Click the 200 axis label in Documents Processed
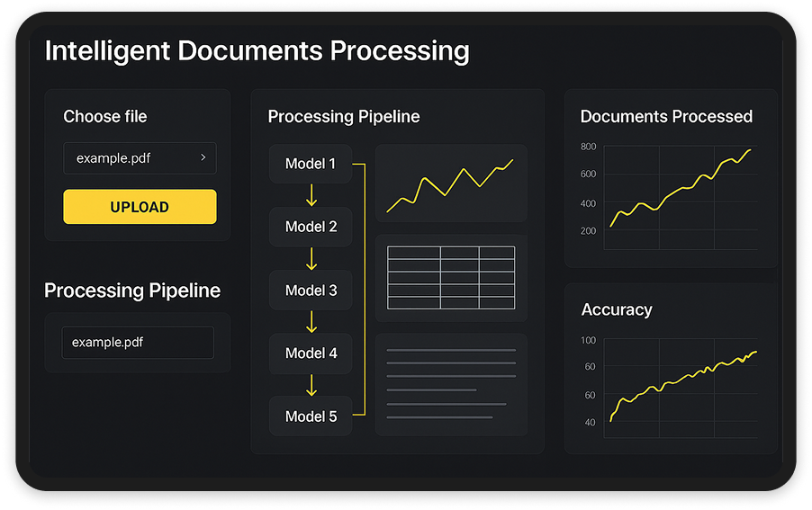The height and width of the screenshot is (510, 812). [588, 230]
